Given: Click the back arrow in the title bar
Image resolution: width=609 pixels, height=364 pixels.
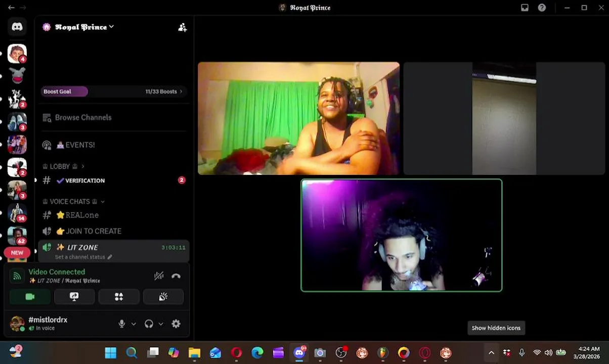Looking at the screenshot, I should coord(11,8).
